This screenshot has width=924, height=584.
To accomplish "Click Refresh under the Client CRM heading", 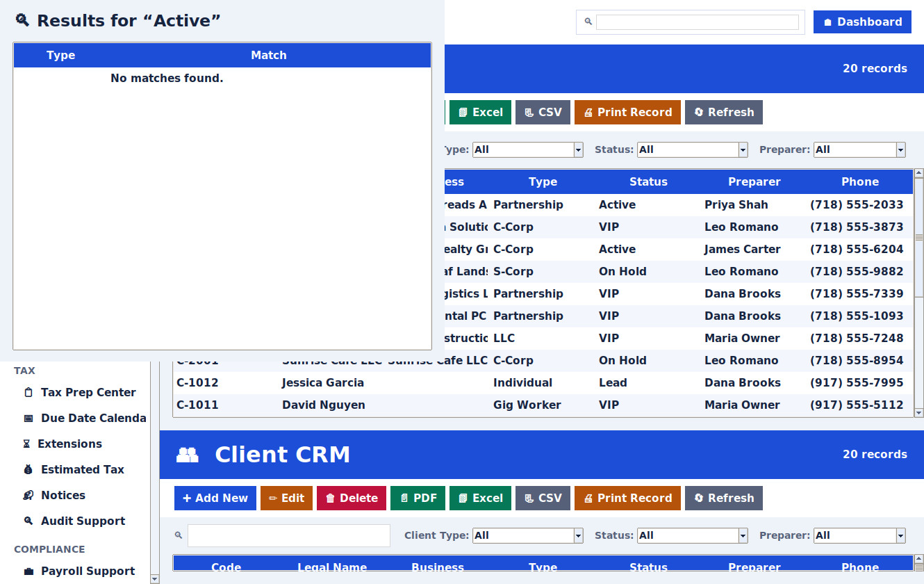I will coord(724,498).
